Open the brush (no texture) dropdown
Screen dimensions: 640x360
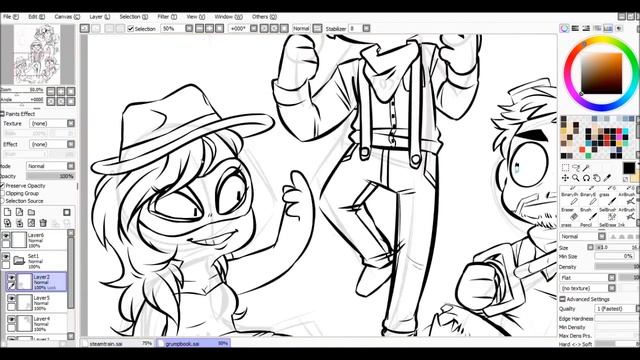click(x=587, y=288)
